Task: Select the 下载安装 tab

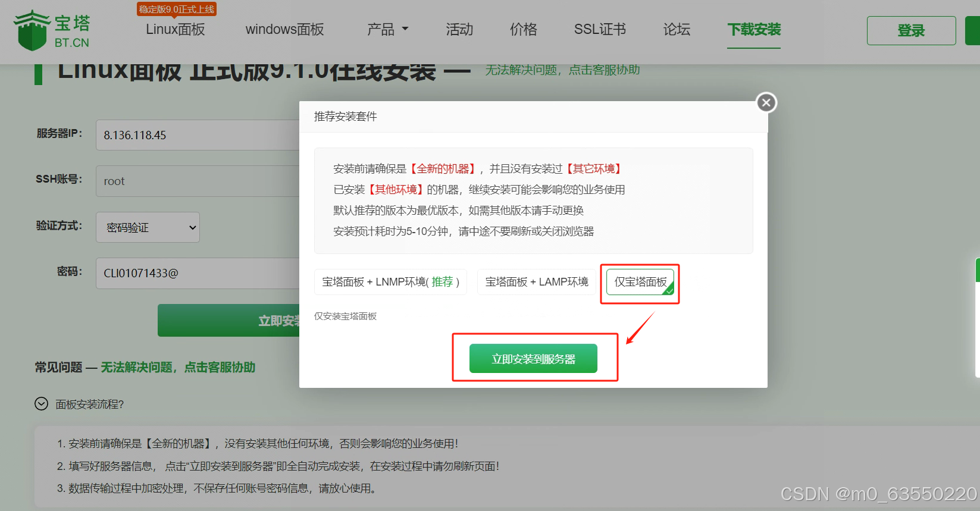Action: click(x=754, y=30)
